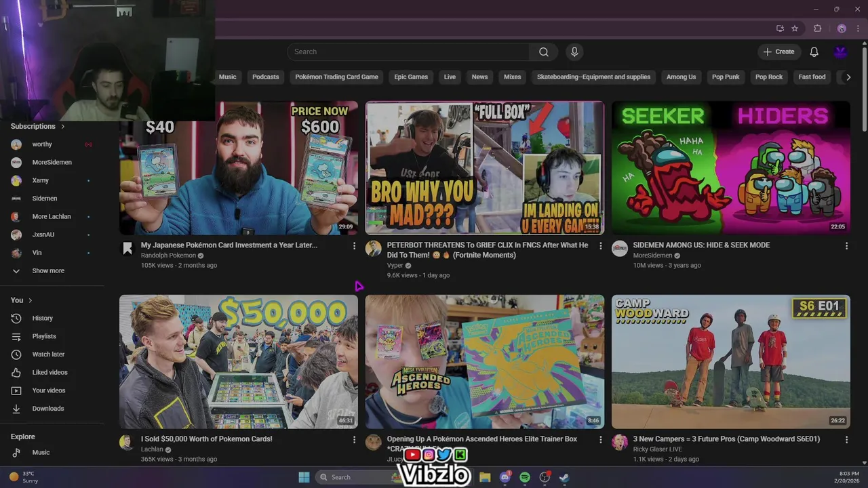Image resolution: width=868 pixels, height=488 pixels.
Task: Click Ricky Glaser LIVE channel avatar
Action: click(x=620, y=442)
